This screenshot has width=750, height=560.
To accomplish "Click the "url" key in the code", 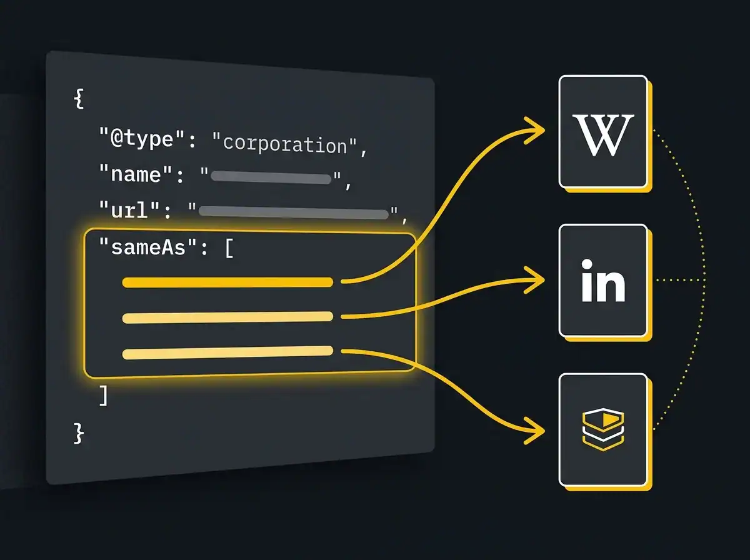I will pos(131,211).
